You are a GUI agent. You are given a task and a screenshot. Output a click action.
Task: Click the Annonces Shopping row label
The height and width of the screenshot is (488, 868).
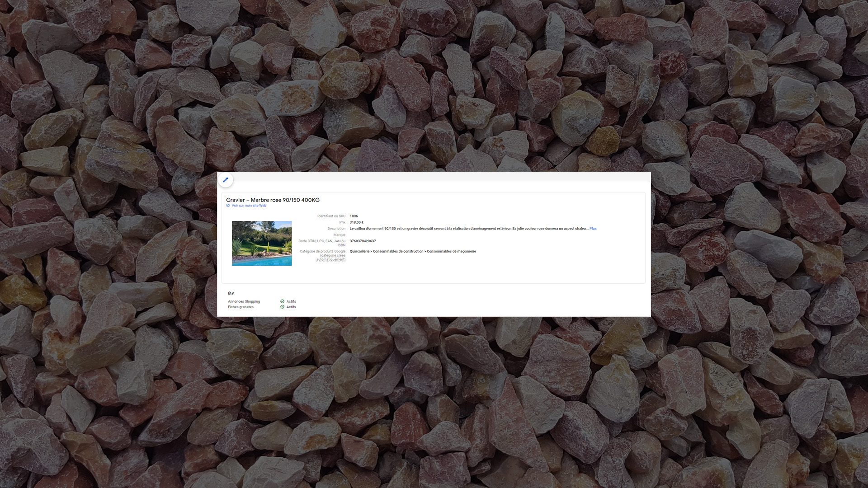pyautogui.click(x=244, y=301)
